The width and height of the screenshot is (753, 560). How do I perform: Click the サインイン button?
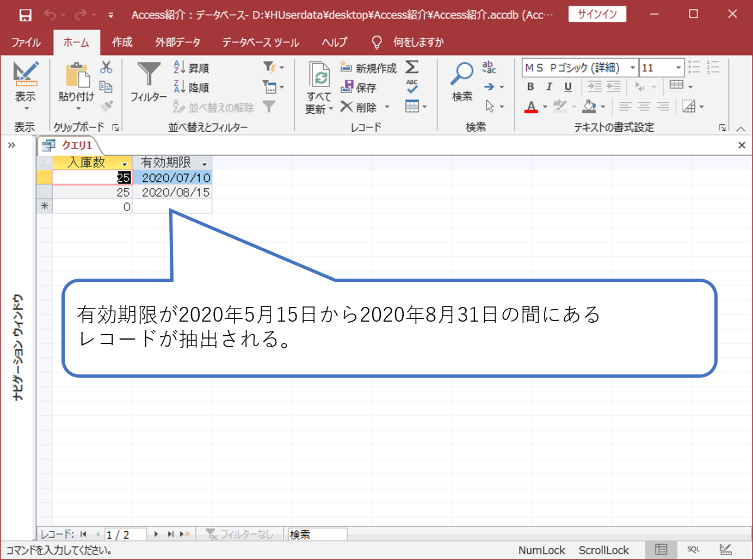[597, 14]
